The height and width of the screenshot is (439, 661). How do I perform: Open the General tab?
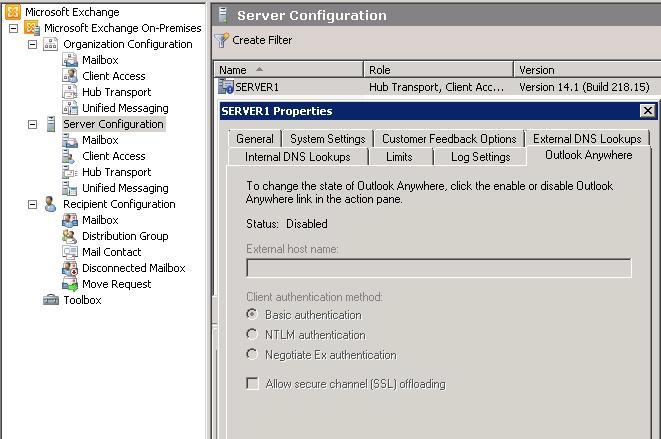pos(255,139)
